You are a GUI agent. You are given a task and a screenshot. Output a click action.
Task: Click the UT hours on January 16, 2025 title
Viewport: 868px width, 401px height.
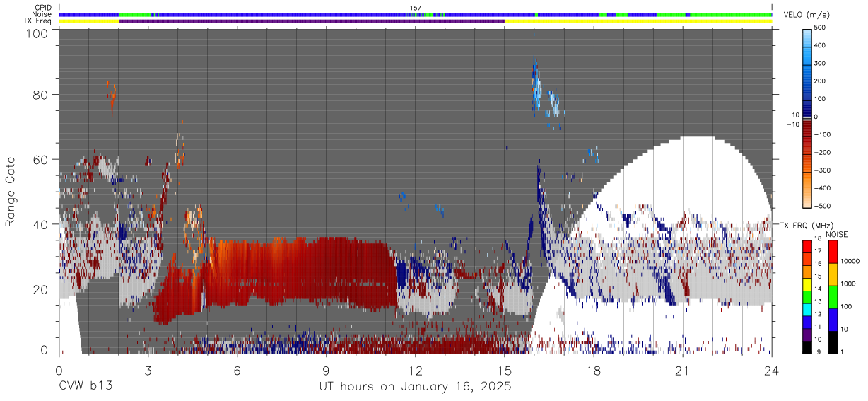(x=415, y=387)
